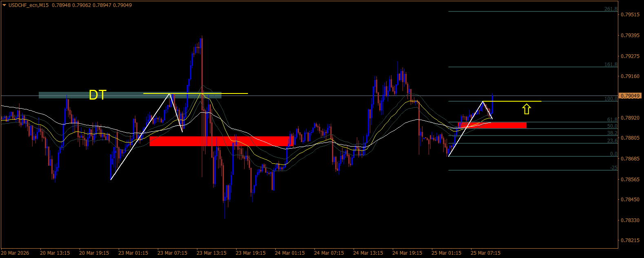Click the 261.8 Fibonacci level label
The width and height of the screenshot is (644, 258).
tap(611, 9)
